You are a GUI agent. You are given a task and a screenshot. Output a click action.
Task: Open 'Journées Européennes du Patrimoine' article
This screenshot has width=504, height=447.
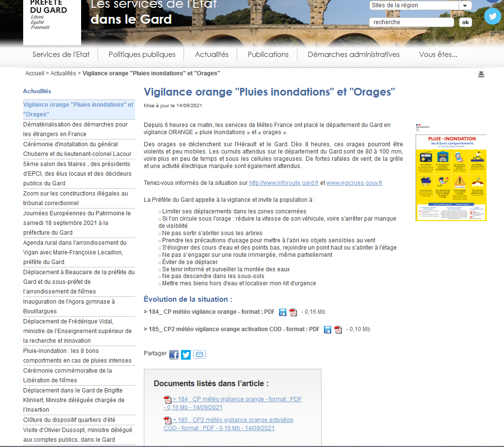pos(79,223)
